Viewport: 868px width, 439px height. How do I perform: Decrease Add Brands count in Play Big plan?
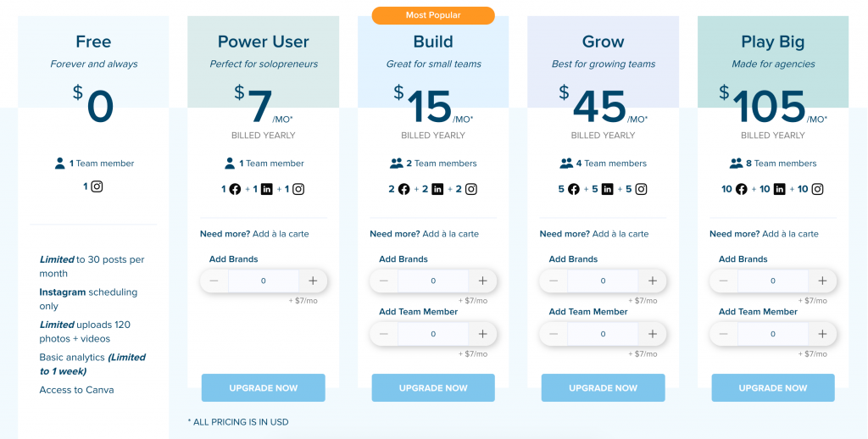click(724, 281)
